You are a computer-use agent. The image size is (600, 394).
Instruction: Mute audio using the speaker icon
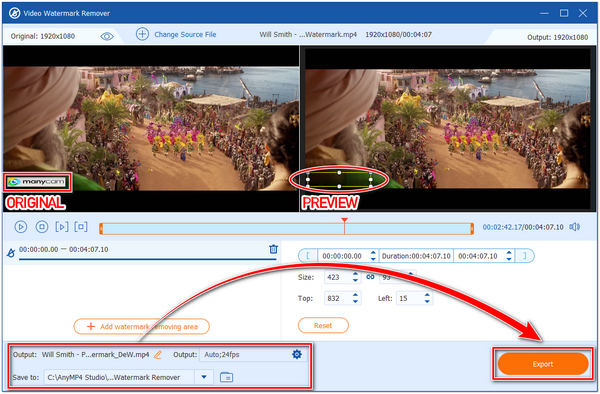point(574,227)
